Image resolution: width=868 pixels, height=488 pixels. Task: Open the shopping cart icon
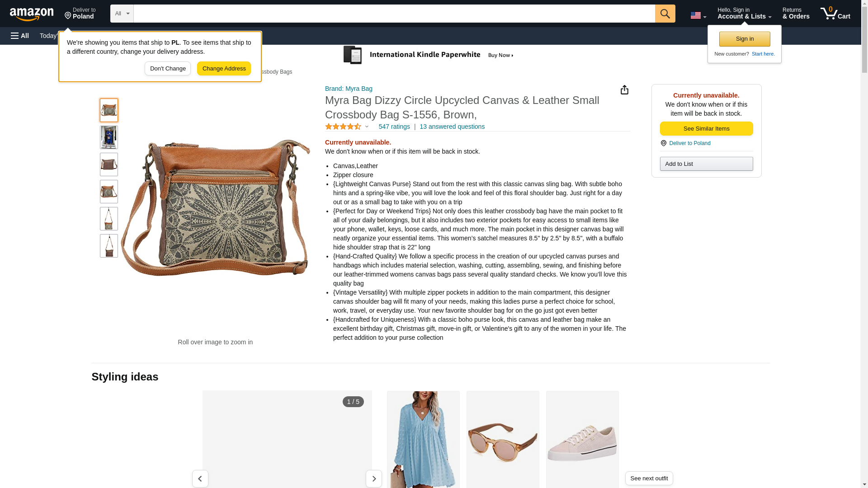[835, 13]
